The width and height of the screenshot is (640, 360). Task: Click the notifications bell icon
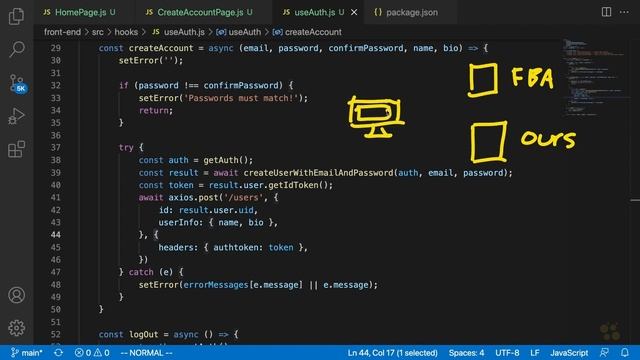[624, 353]
